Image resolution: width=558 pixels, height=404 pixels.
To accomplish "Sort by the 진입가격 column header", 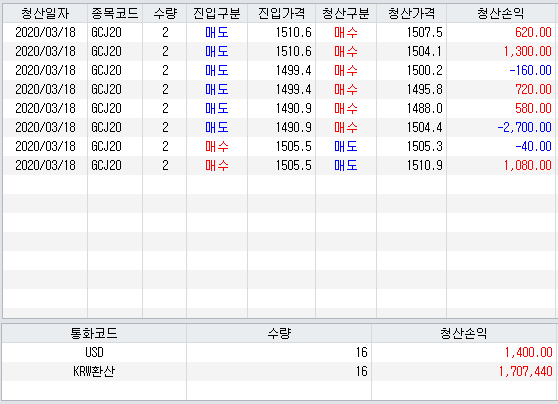I will click(281, 14).
